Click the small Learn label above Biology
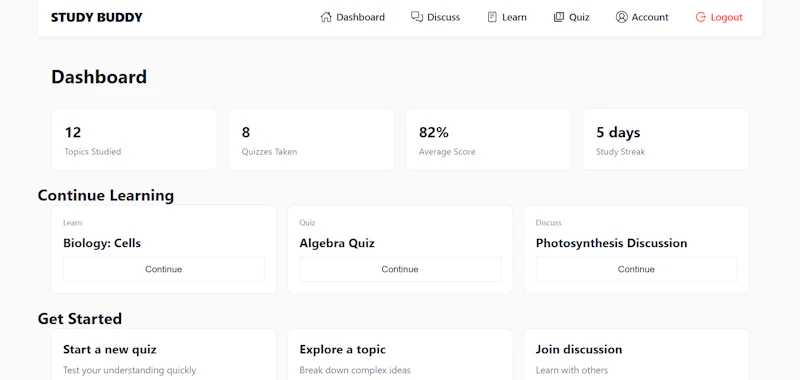This screenshot has width=800, height=380. [x=72, y=223]
